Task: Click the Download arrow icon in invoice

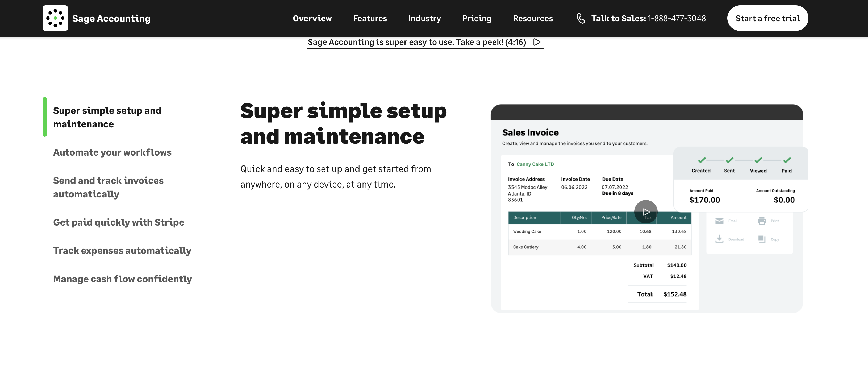Action: tap(719, 239)
